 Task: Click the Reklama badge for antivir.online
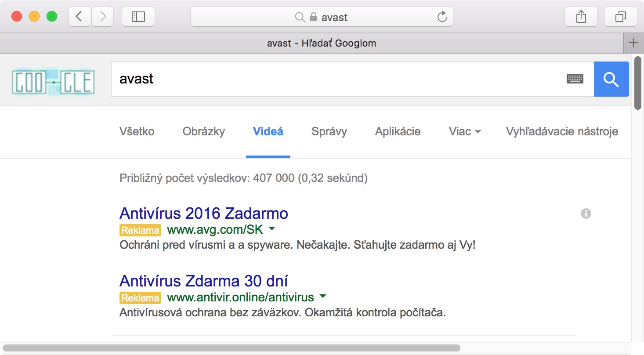coord(140,298)
